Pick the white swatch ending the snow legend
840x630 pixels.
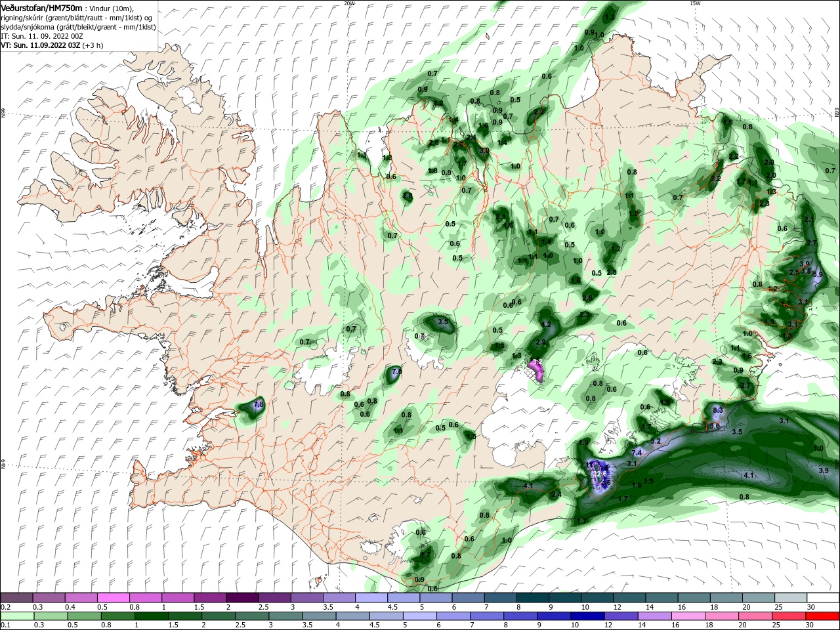(x=823, y=598)
